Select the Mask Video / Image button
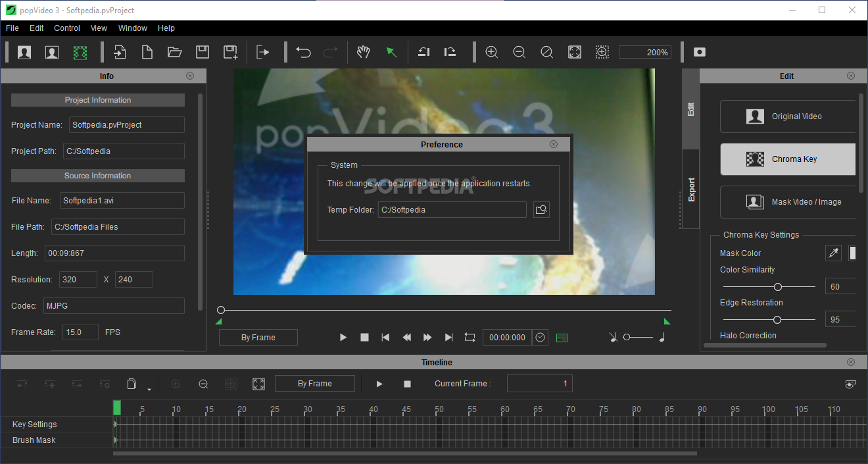The image size is (868, 464). pyautogui.click(x=788, y=202)
